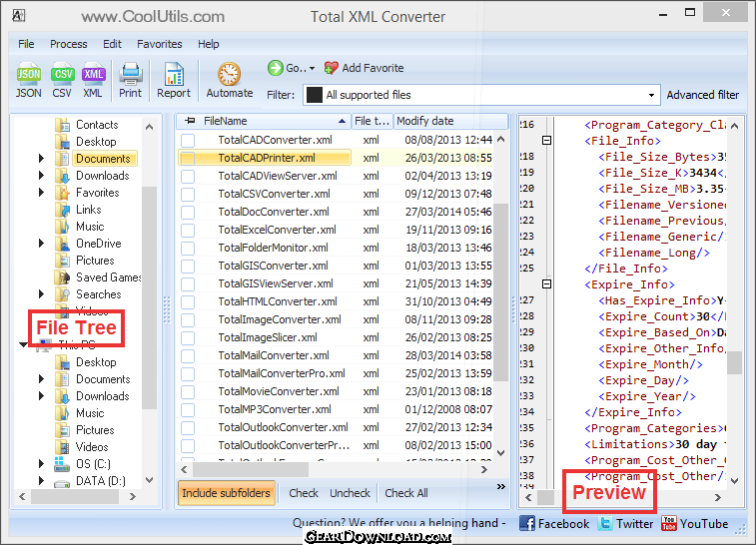Check the TotalMailConverter.xml checkbox

(x=188, y=355)
